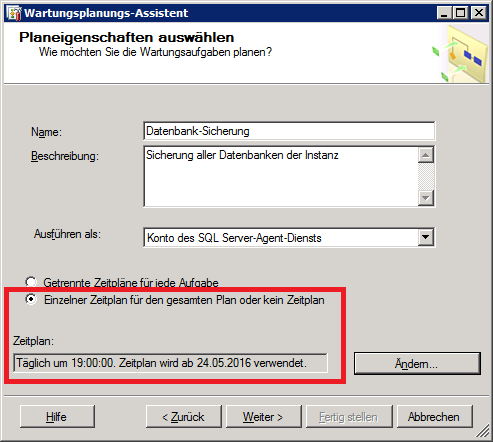The height and width of the screenshot is (442, 493).
Task: Click the Zeitplan read-only schedule field
Action: coord(170,363)
